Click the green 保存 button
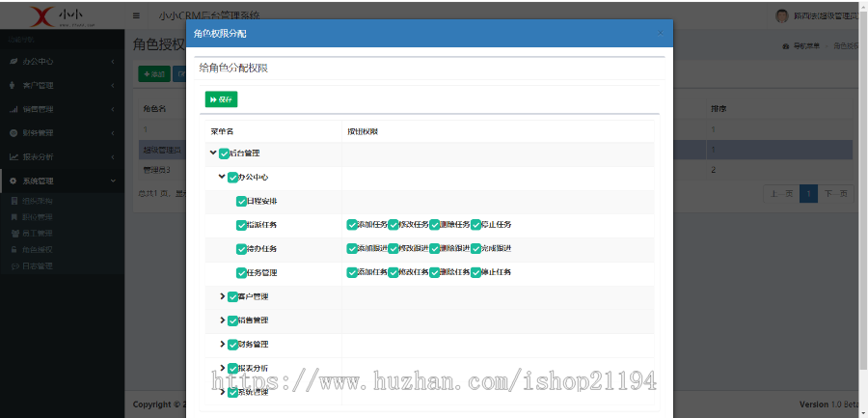Image resolution: width=868 pixels, height=418 pixels. (x=222, y=99)
